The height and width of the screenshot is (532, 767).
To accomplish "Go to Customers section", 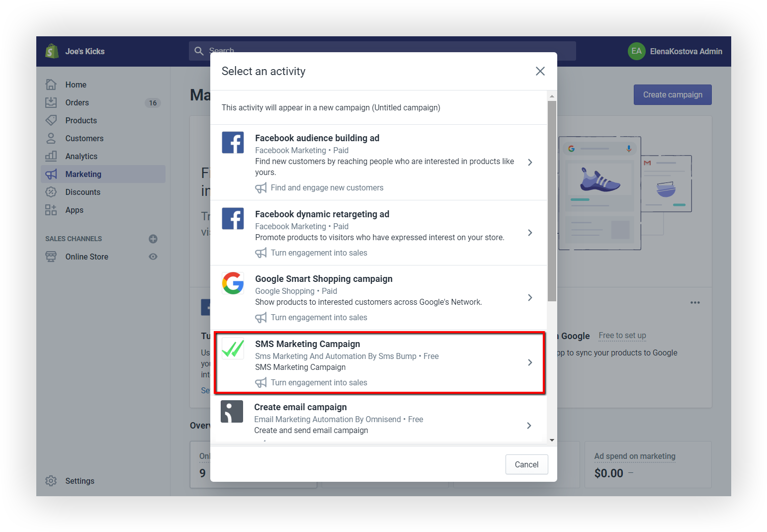I will pyautogui.click(x=85, y=138).
